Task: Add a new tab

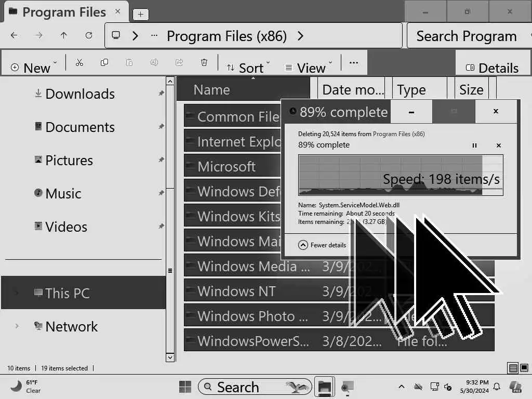Action: pos(140,14)
